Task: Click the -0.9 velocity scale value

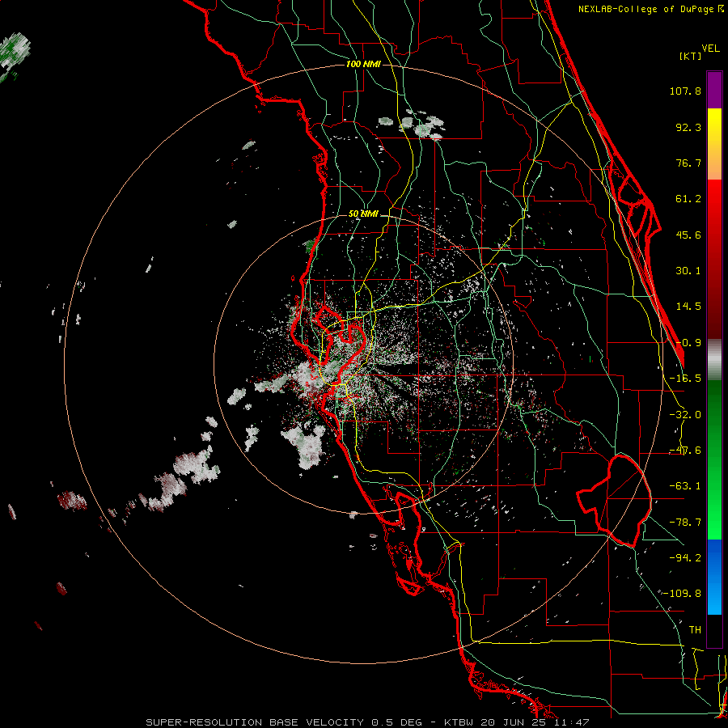Action: [x=688, y=343]
